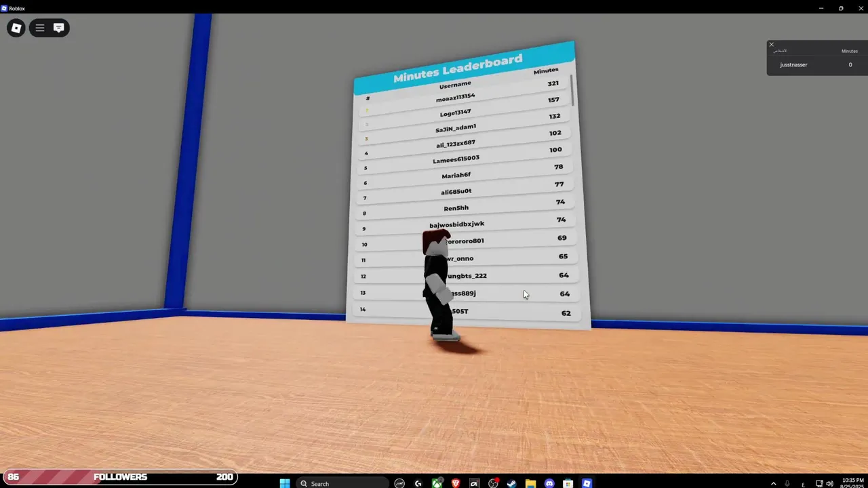Image resolution: width=868 pixels, height=488 pixels.
Task: Open Discord from the taskbar
Action: pos(549,483)
